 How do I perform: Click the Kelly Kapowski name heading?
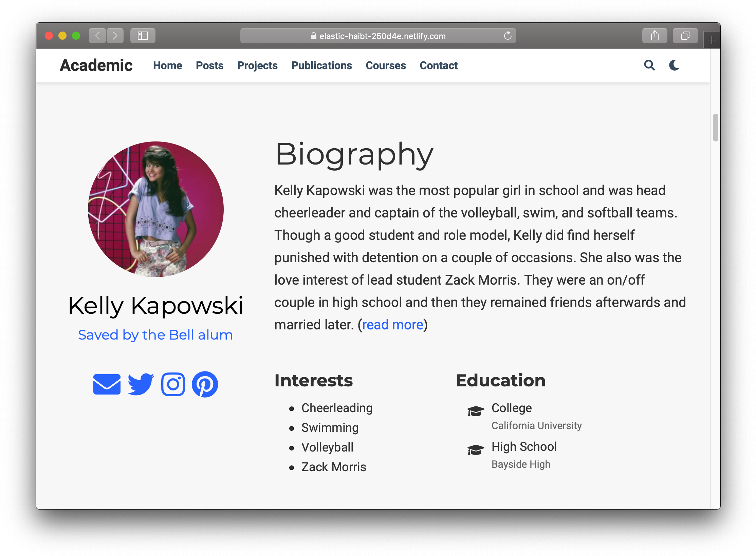pyautogui.click(x=155, y=306)
